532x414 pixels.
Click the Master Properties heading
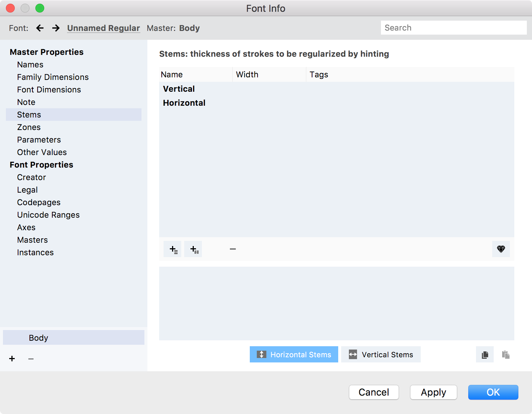[46, 52]
